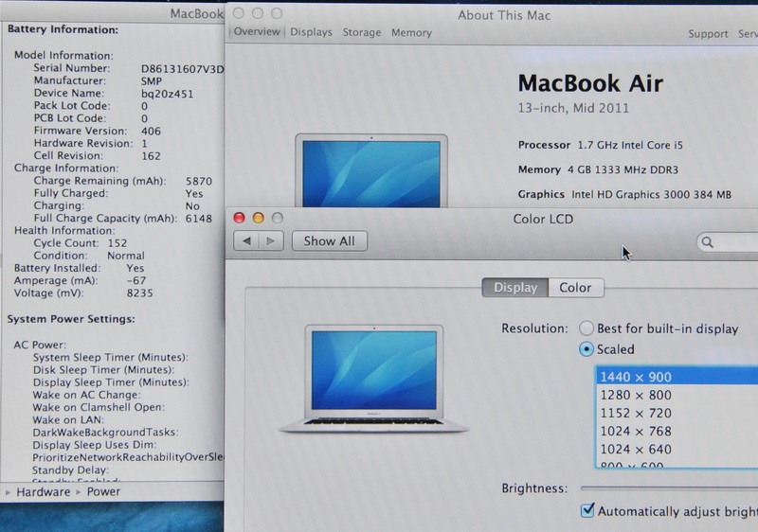Viewport: 758px width, 532px height.
Task: Click the Support link in About This Mac
Action: [708, 34]
